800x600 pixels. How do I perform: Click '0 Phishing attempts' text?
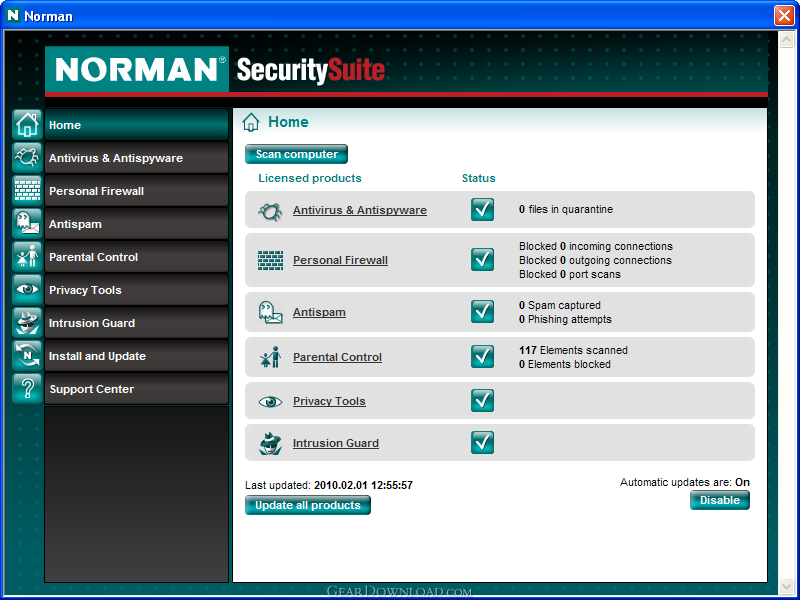(x=565, y=319)
